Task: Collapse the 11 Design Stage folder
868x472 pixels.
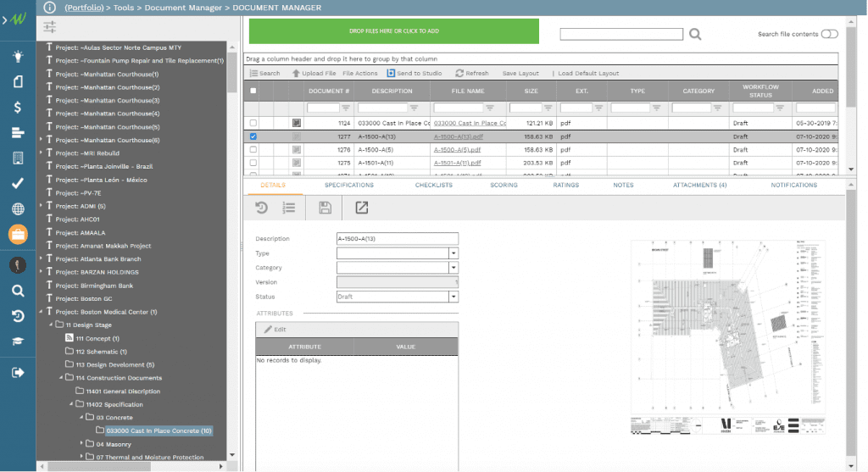Action: point(51,325)
